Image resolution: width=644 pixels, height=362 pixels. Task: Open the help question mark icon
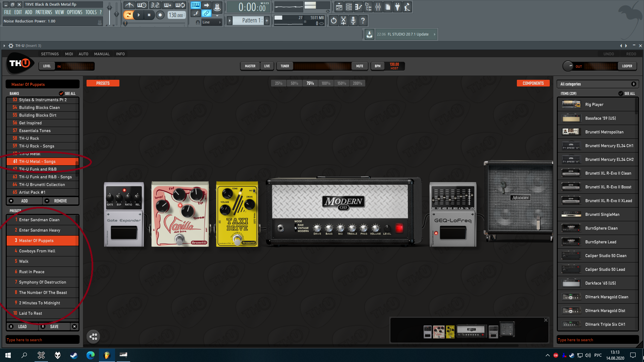(363, 21)
